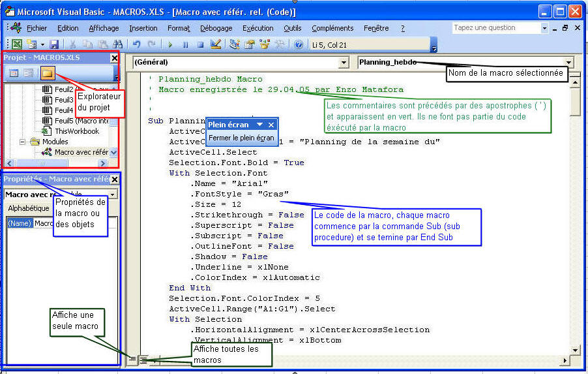Screen dimensions: 588x374
Task: Open the Fichier menu
Action: coord(37,28)
